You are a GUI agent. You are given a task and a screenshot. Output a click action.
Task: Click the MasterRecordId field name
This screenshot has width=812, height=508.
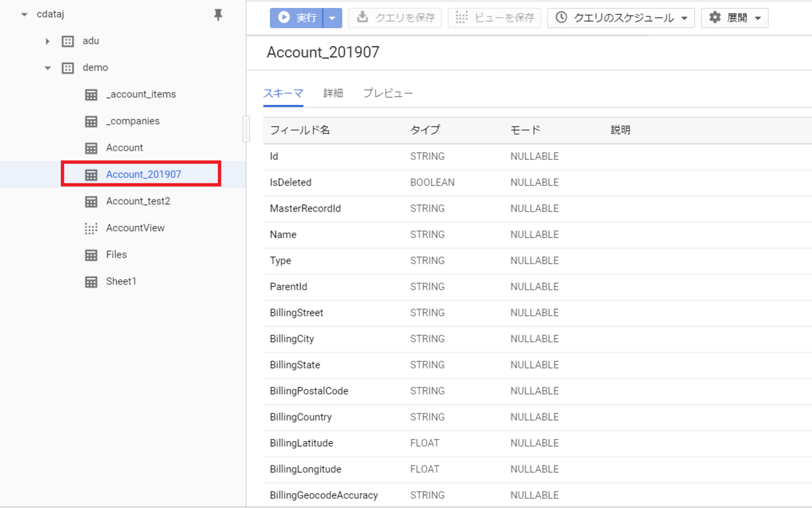click(x=305, y=208)
